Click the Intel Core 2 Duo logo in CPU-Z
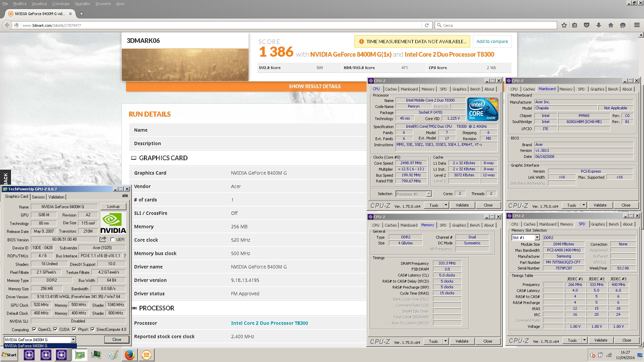644x362 pixels. (483, 109)
